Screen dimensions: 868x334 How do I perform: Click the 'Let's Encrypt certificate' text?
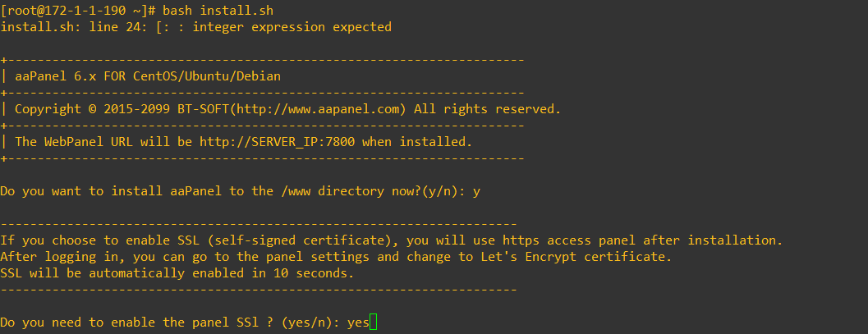point(586,257)
